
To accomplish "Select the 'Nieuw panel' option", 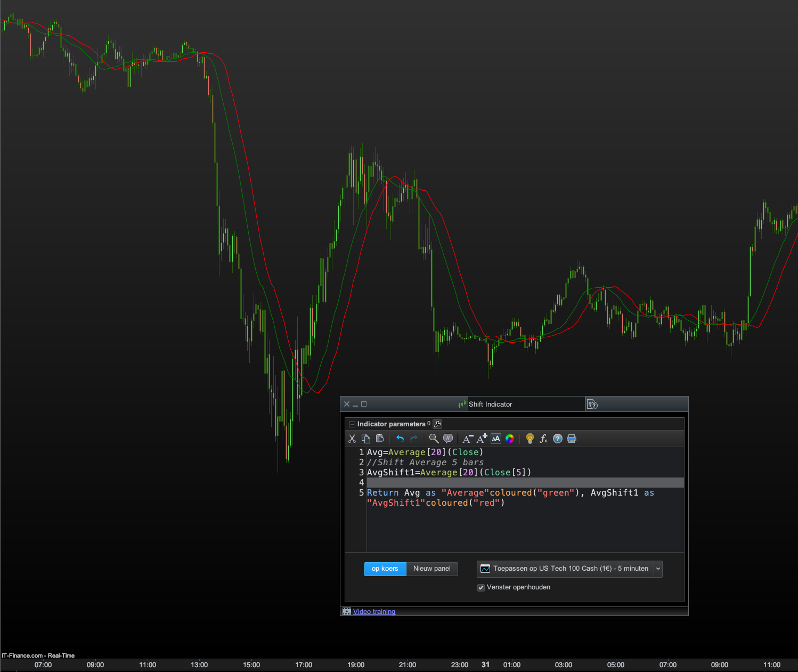I will (432, 569).
